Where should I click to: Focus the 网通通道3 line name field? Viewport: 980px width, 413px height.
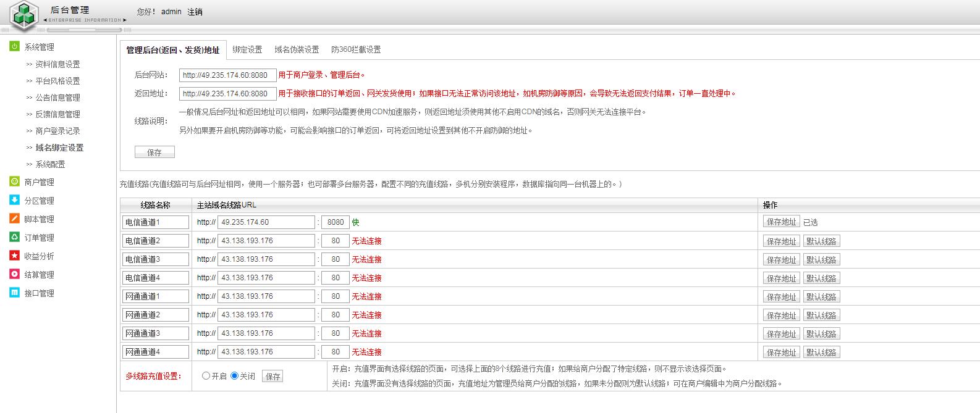156,333
